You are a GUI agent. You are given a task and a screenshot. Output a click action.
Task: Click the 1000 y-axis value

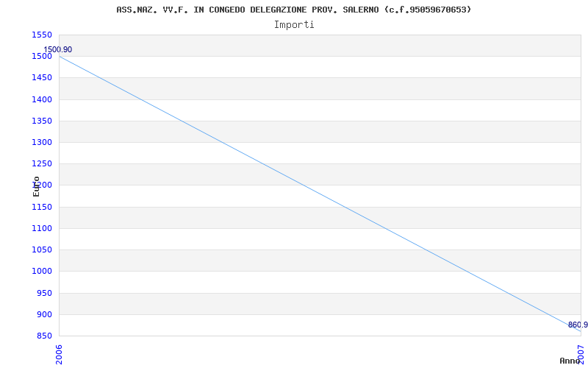tap(42, 271)
